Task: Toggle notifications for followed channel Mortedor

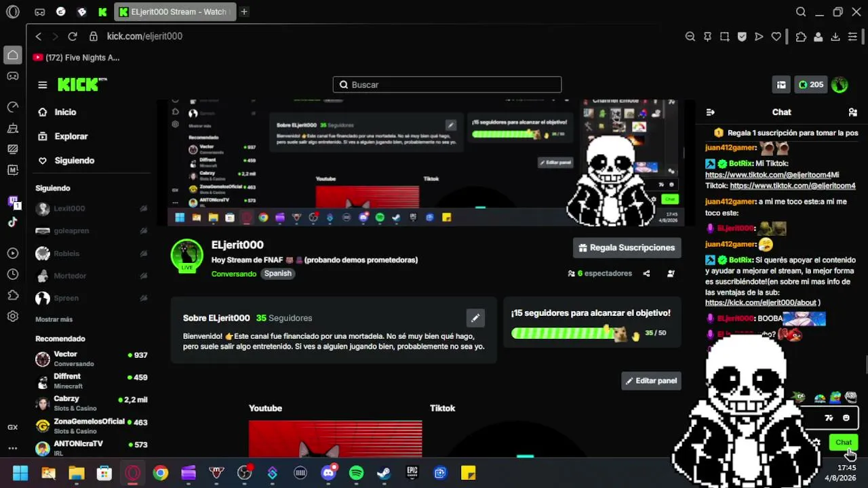Action: coord(143,276)
